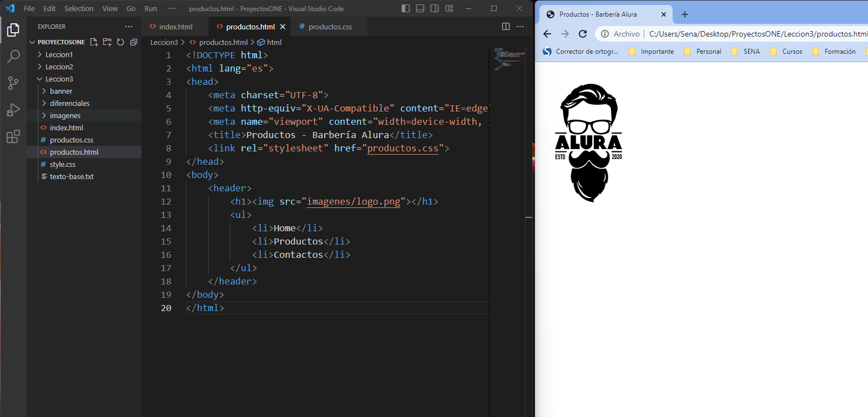
Task: Expand the Leccion2 folder
Action: point(84,67)
